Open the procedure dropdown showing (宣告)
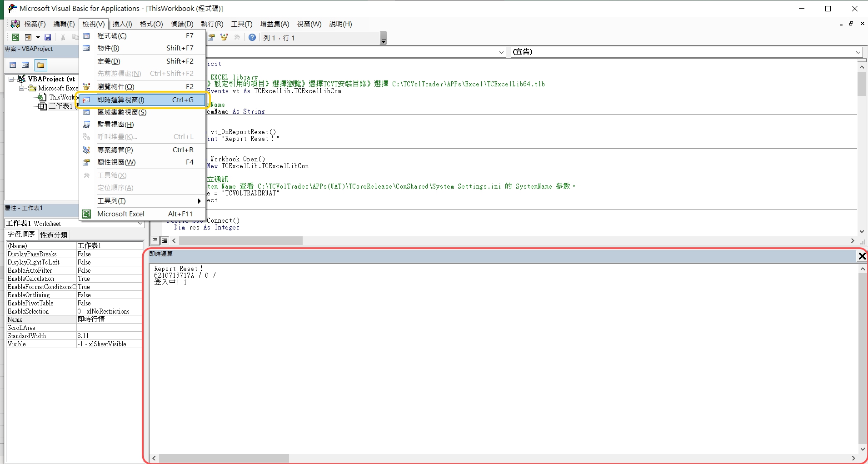 858,52
